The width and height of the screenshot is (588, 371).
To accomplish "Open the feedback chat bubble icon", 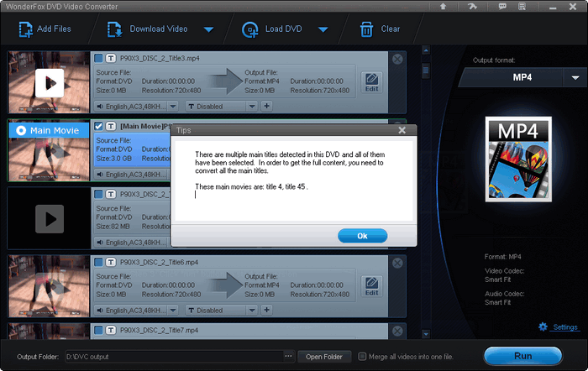I will (502, 7).
